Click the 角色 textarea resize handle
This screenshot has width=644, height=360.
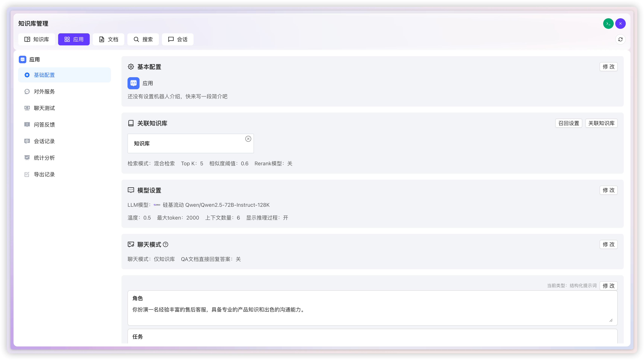(x=611, y=320)
